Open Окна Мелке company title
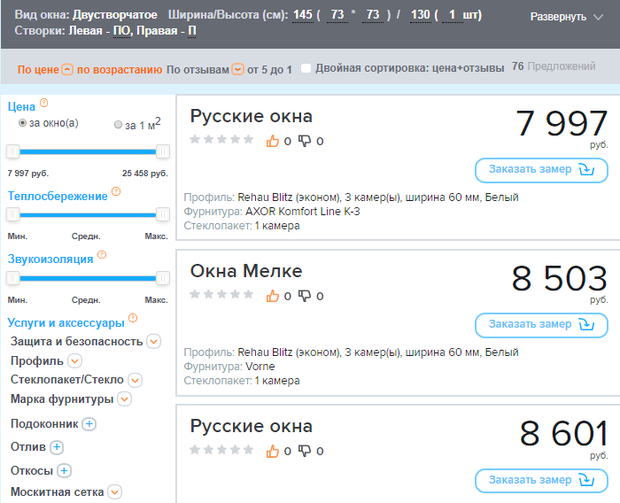This screenshot has height=503, width=620. (x=246, y=271)
